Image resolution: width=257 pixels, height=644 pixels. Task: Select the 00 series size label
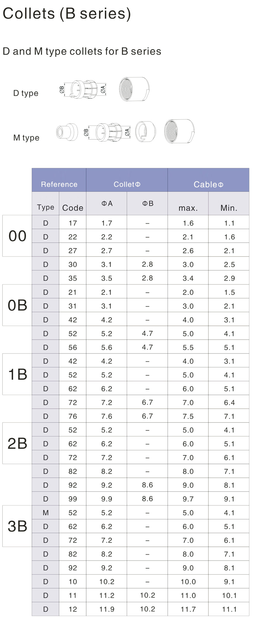click(x=17, y=236)
